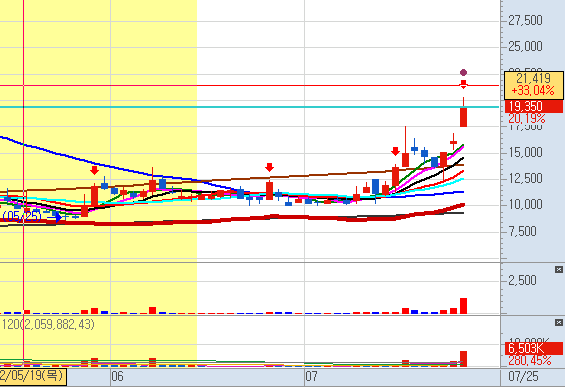Click the red down-arrow signal in late June
Image resolution: width=565 pixels, height=387 pixels.
pos(269,167)
